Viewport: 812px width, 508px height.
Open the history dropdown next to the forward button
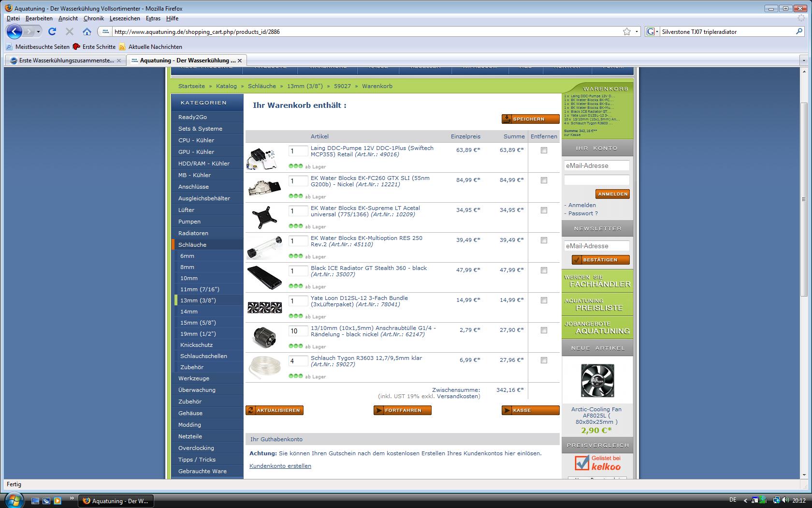(38, 31)
